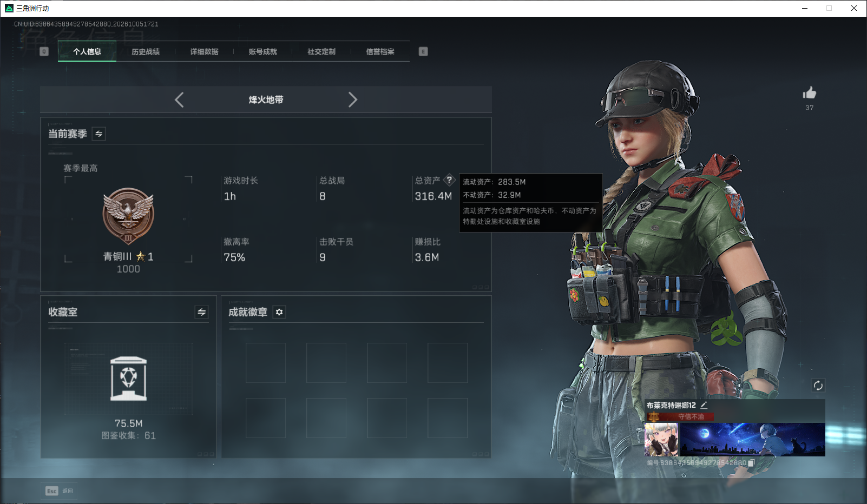Click the 烽火地带 mode title

tap(266, 100)
